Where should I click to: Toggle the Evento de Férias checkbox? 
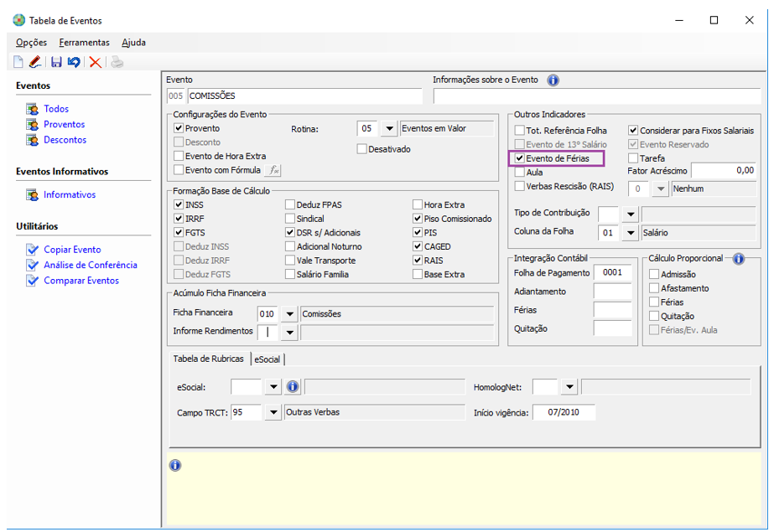[519, 158]
